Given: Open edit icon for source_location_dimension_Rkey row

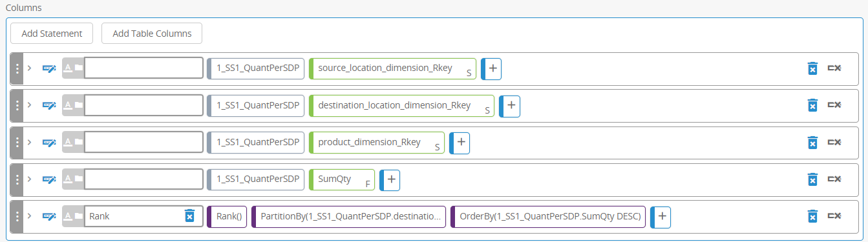Looking at the screenshot, I should coord(49,68).
